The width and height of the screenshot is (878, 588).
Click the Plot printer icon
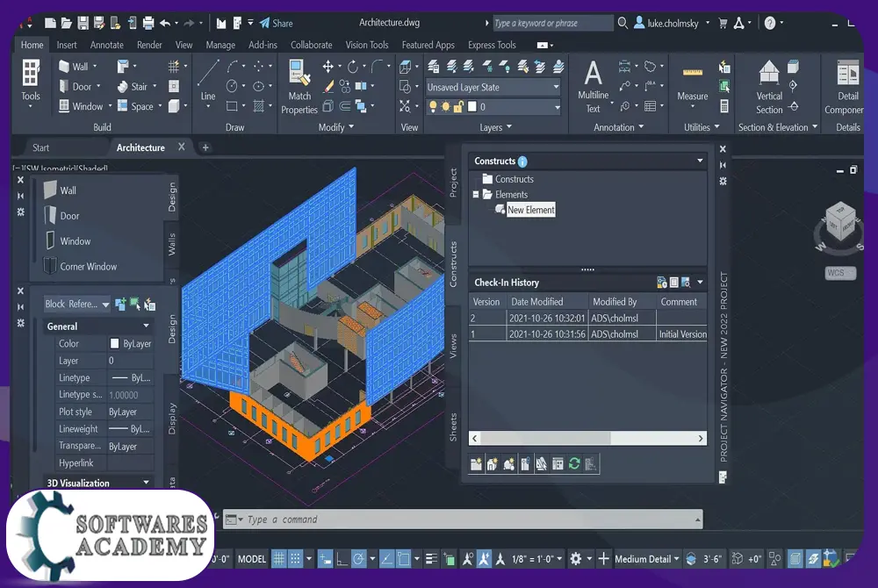click(148, 23)
